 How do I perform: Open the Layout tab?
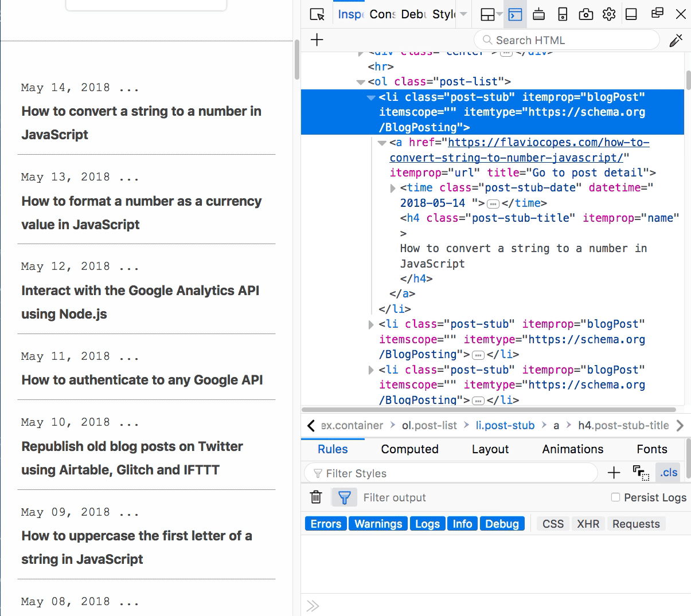[490, 449]
